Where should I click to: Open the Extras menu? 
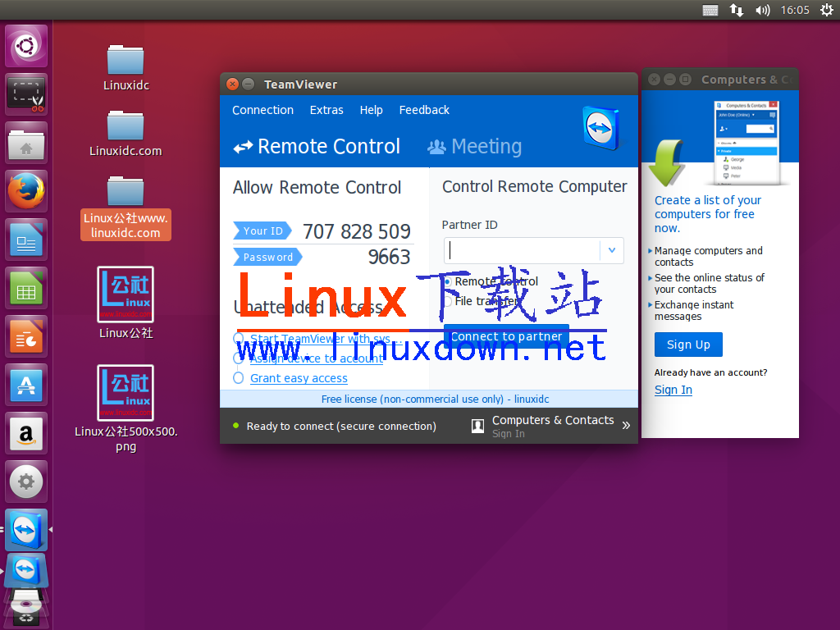(x=326, y=110)
